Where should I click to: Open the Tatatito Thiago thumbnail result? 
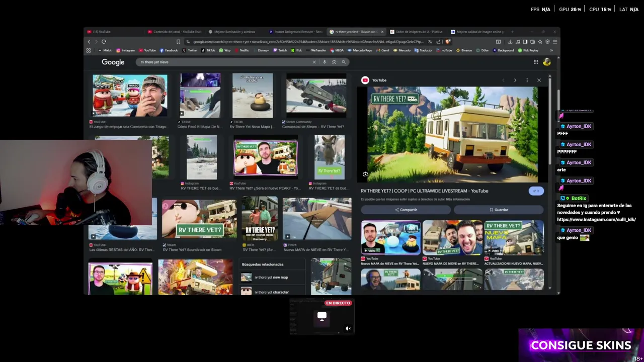pyautogui.click(x=130, y=96)
